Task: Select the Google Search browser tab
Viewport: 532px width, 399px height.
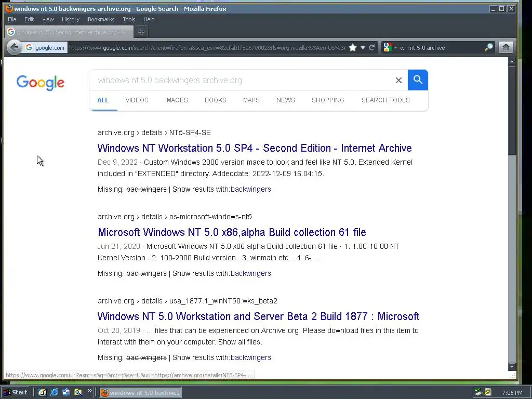Action: pos(69,32)
